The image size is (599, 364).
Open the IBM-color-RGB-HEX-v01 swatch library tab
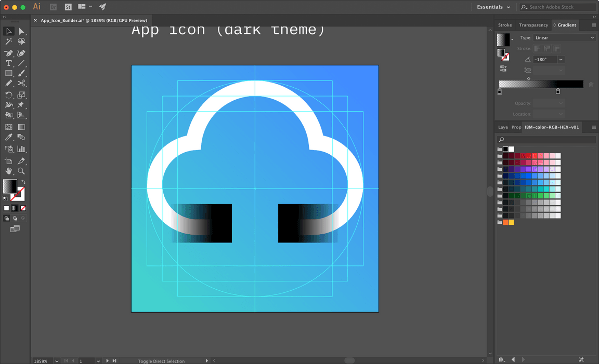pyautogui.click(x=551, y=127)
